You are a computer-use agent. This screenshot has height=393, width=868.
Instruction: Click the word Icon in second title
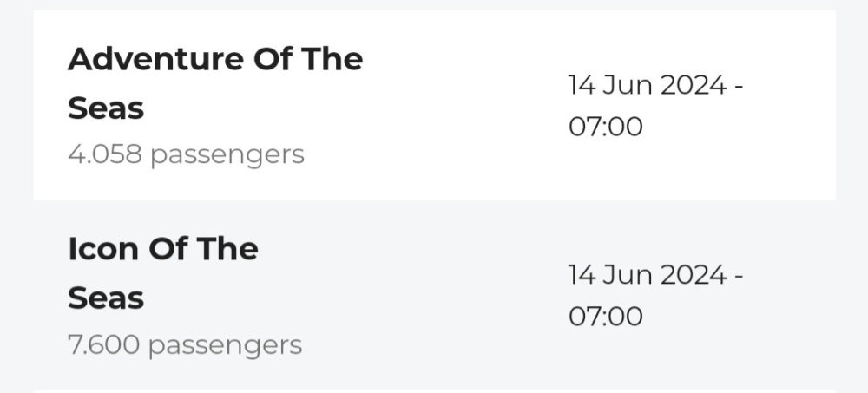tap(103, 249)
